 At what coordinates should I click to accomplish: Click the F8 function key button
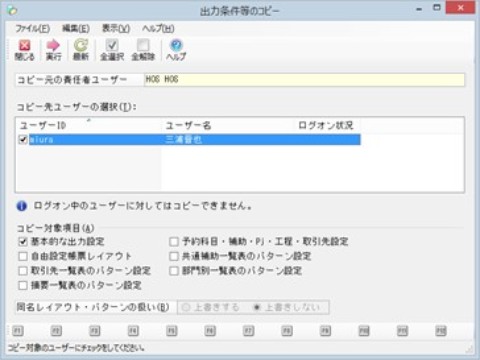[x=287, y=331]
